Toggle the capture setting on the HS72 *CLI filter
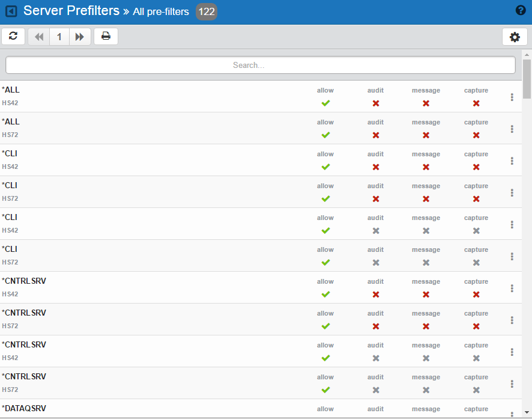532x419 pixels. pyautogui.click(x=476, y=198)
